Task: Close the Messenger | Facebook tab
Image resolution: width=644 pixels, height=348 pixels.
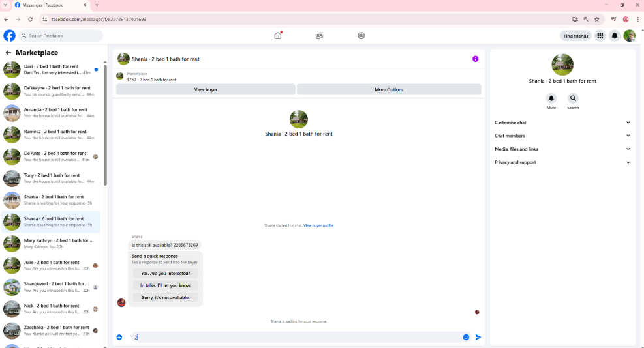Action: (85, 5)
